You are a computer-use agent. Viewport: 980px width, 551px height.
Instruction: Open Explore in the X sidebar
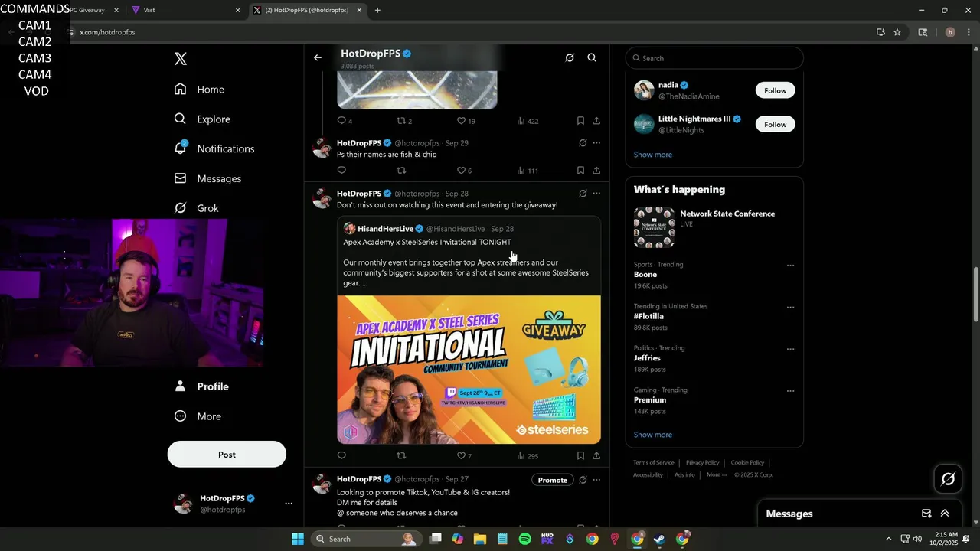point(202,119)
